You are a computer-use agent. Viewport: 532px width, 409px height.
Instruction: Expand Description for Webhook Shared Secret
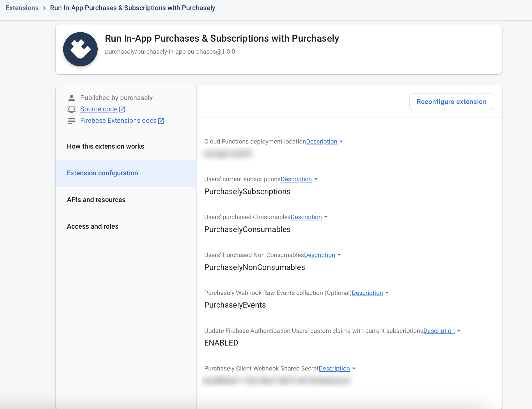334,369
